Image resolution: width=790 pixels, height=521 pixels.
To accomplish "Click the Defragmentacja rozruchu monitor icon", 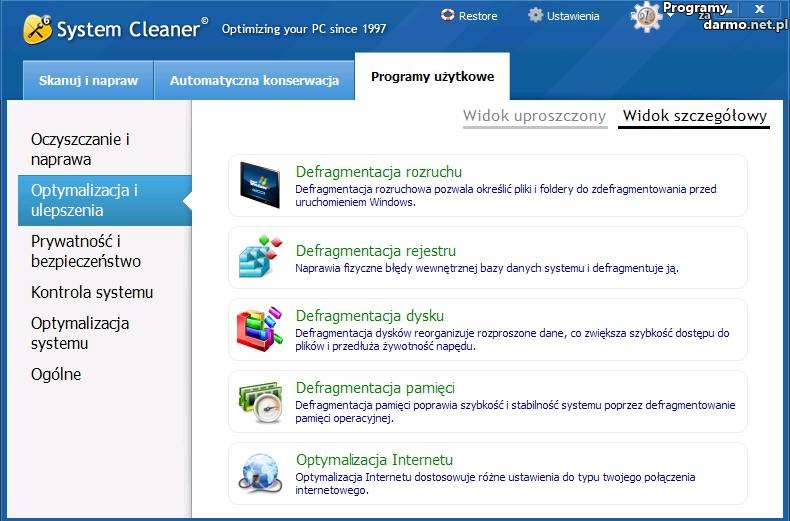I will click(x=261, y=185).
